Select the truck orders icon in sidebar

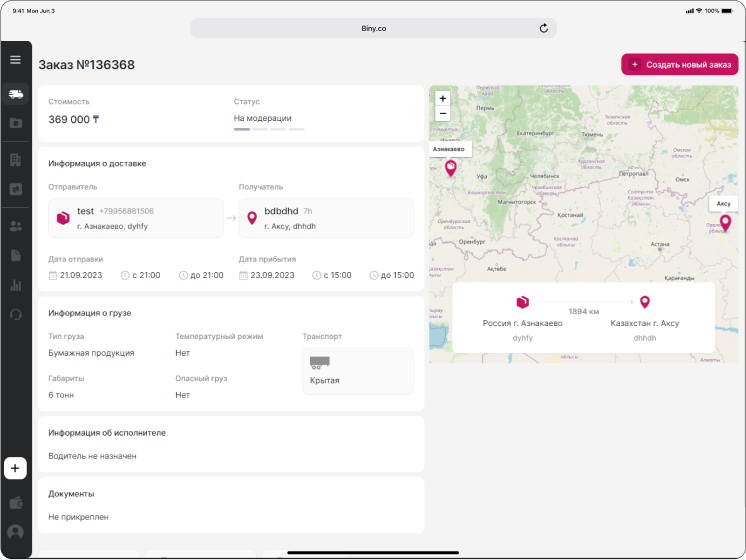[15, 94]
